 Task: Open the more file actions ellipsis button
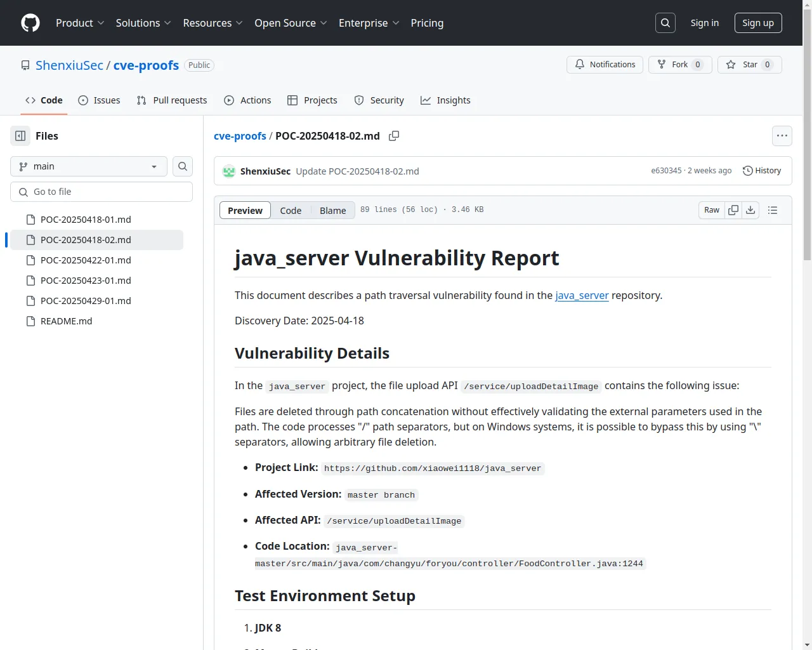[782, 136]
